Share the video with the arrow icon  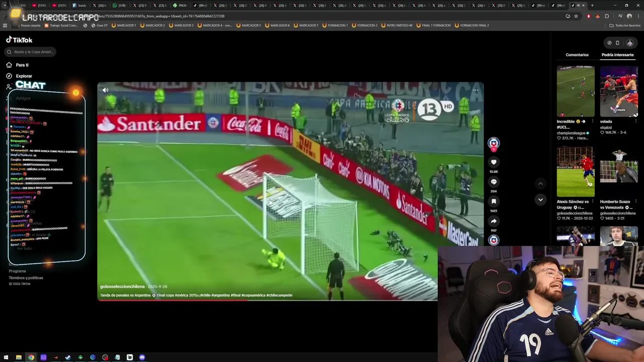tap(494, 221)
